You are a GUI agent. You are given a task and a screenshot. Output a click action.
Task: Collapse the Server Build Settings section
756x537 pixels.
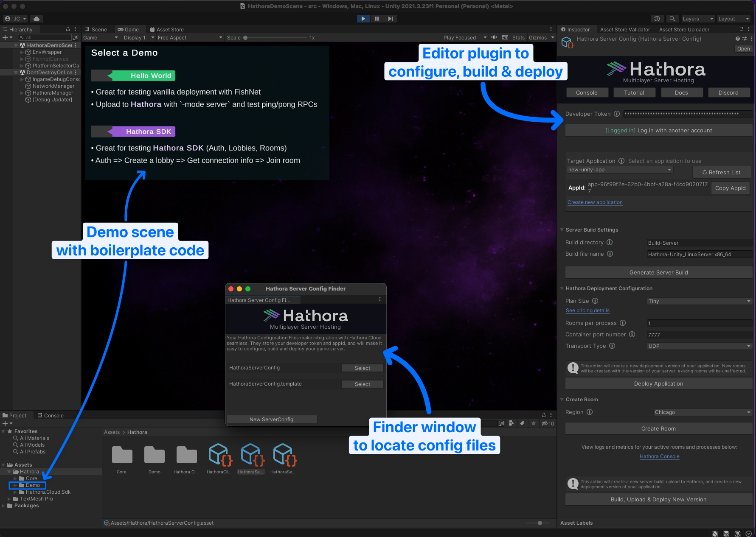562,230
